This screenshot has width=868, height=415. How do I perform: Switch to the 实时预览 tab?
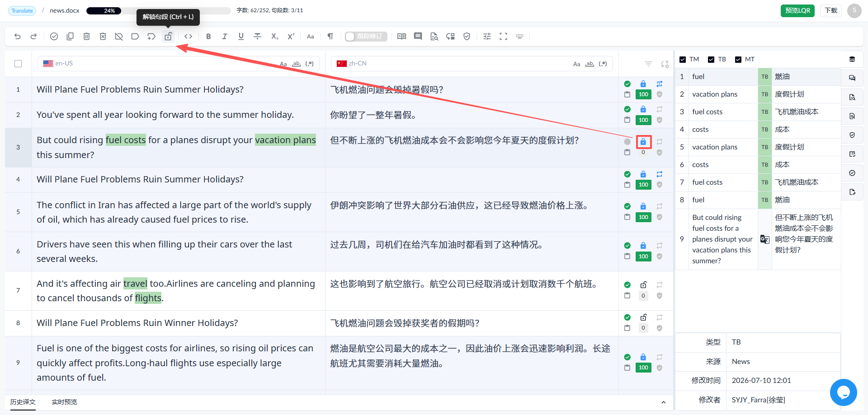point(64,402)
